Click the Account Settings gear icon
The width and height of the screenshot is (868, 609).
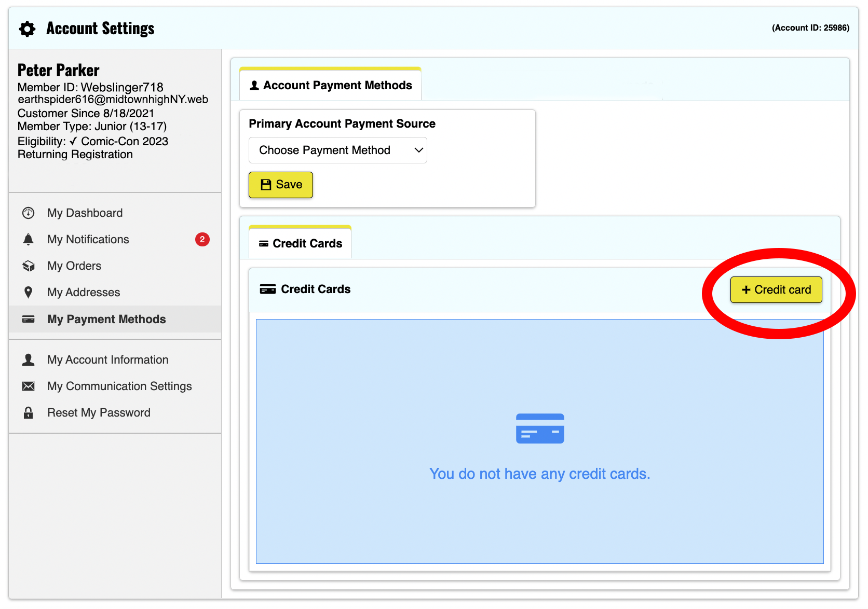(28, 29)
